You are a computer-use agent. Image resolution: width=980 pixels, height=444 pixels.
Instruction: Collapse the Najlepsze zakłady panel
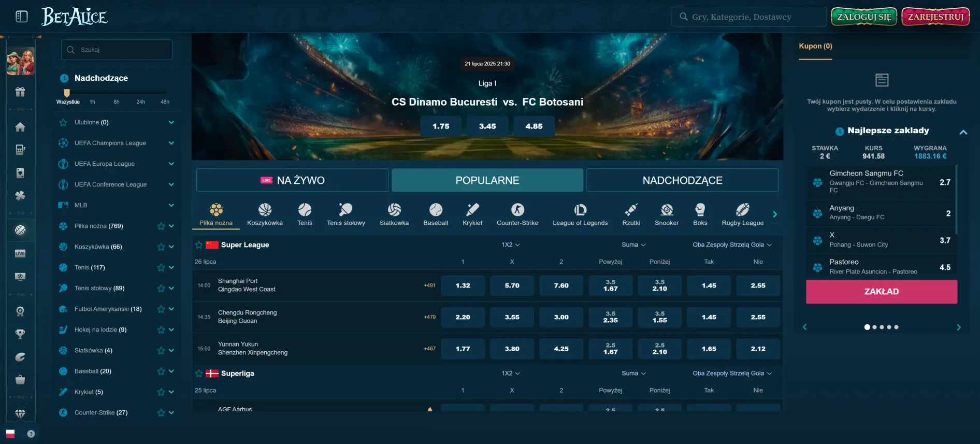[x=963, y=132]
